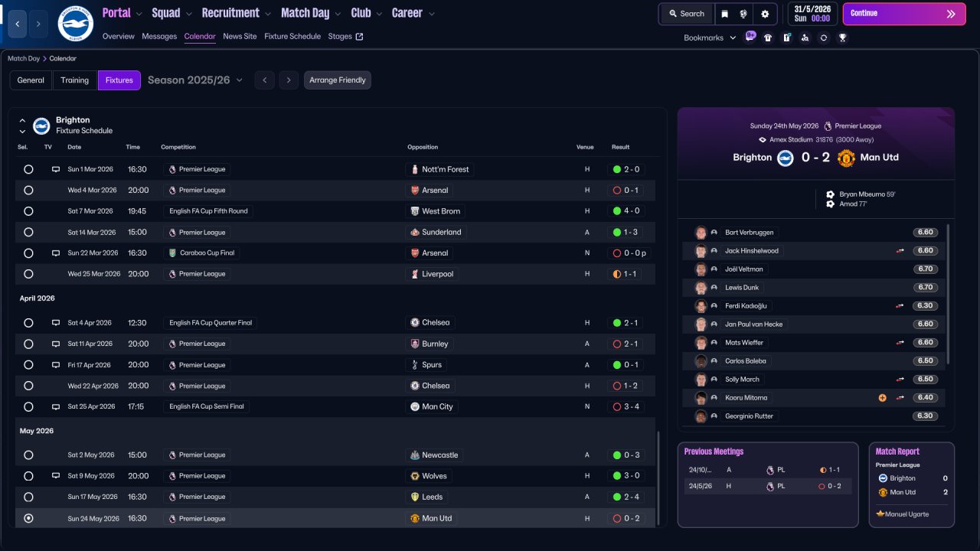The width and height of the screenshot is (980, 551).
Task: Click the shirt bookmark shortcut icon
Action: 768,37
